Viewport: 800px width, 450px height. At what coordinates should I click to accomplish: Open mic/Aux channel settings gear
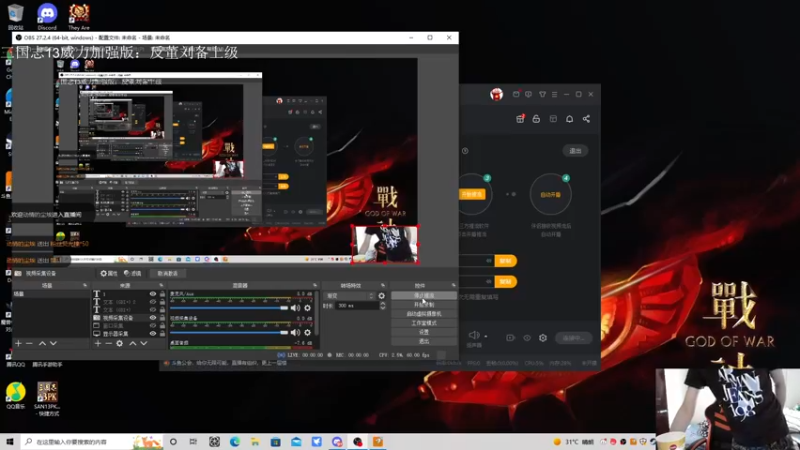(307, 308)
